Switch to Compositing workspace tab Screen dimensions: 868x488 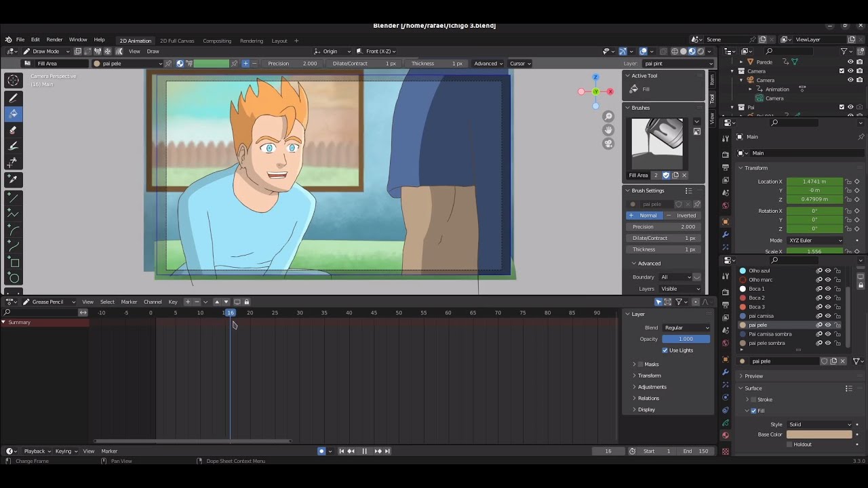pos(217,41)
